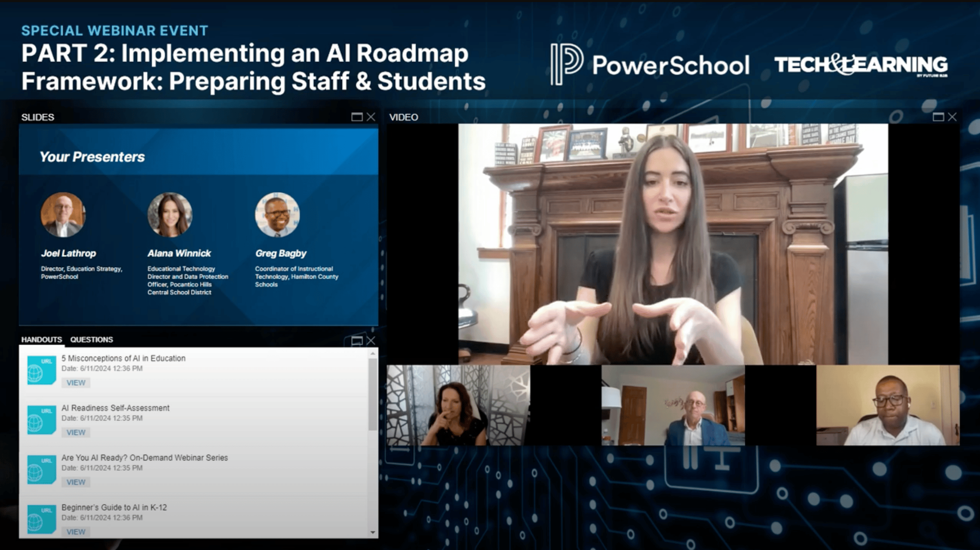Viewport: 980px width, 550px height.
Task: Click the 'AI Readiness Self-Assessment' title
Action: click(x=115, y=408)
